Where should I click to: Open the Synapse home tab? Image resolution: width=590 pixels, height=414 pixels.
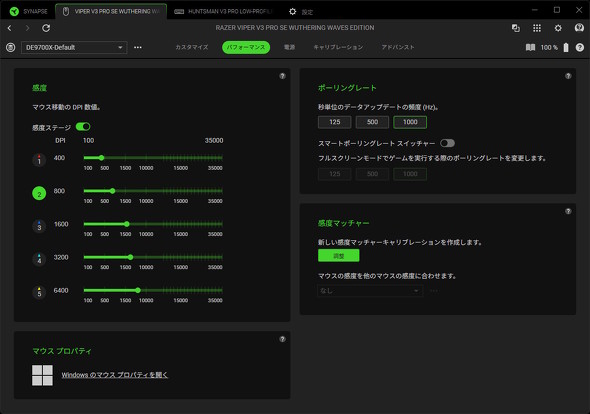pyautogui.click(x=29, y=11)
